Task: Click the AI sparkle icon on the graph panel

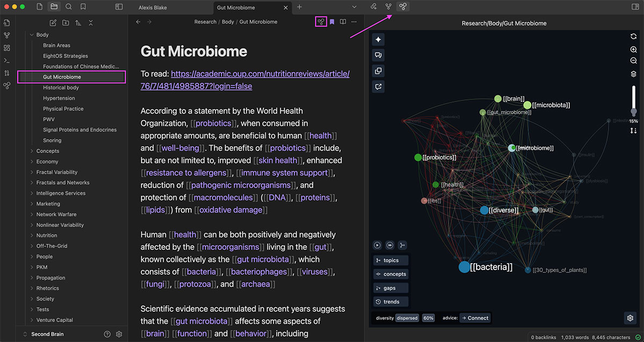Action: point(378,39)
